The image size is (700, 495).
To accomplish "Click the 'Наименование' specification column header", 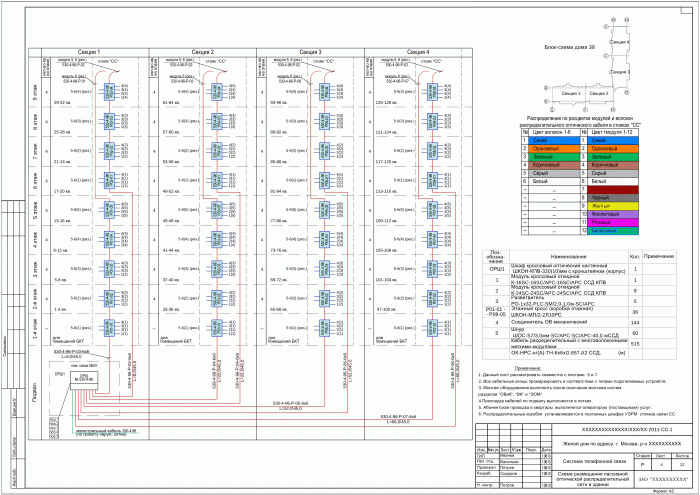I will pyautogui.click(x=568, y=257).
